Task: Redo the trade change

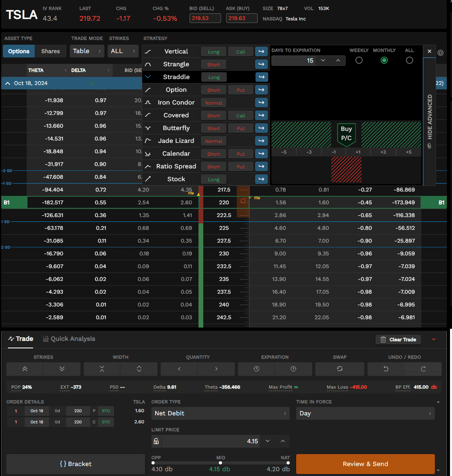Action: coord(423,369)
